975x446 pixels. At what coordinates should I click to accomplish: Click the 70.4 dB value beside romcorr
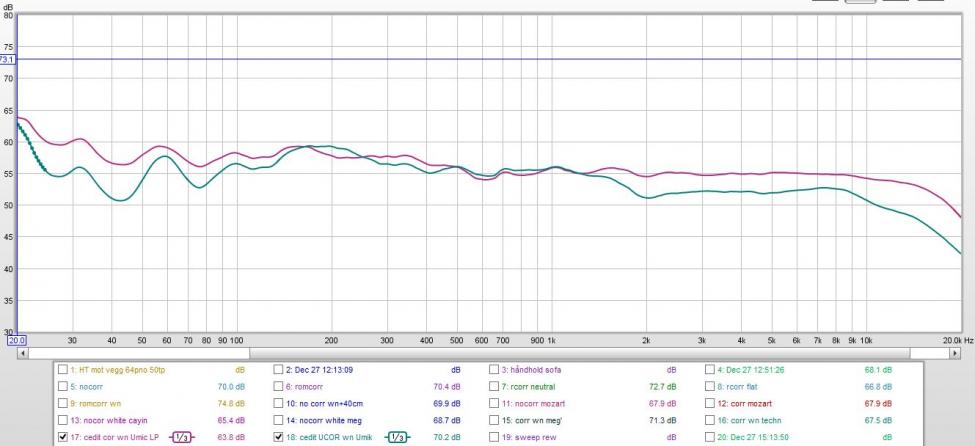click(x=447, y=386)
